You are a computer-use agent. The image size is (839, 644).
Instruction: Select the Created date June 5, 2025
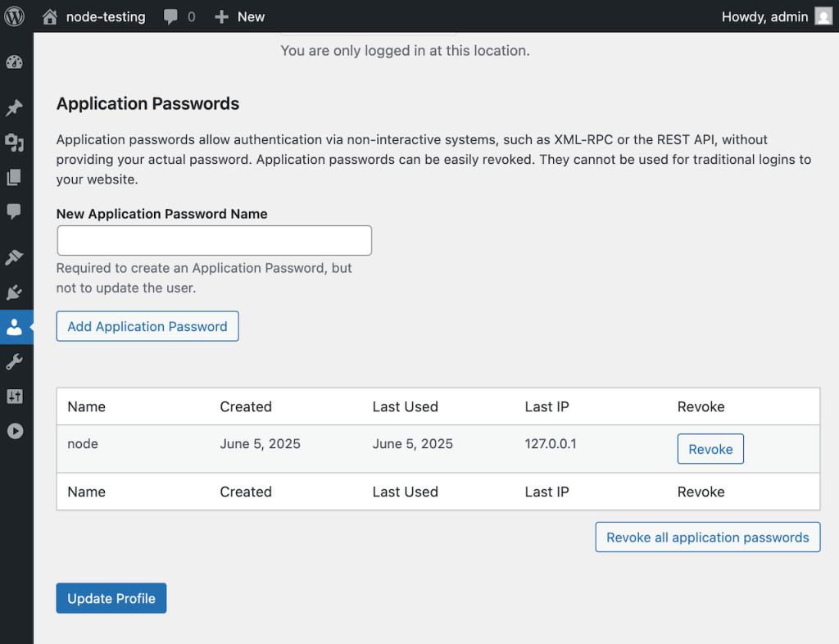point(260,444)
